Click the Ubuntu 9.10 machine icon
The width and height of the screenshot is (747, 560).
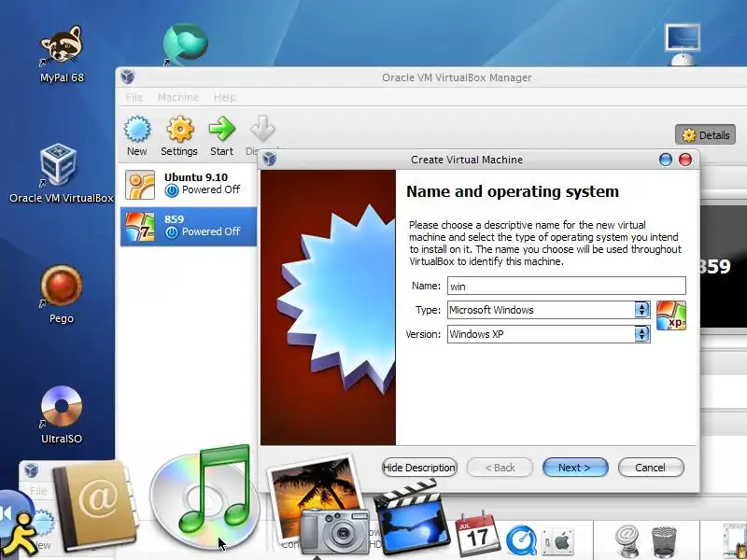(x=139, y=184)
